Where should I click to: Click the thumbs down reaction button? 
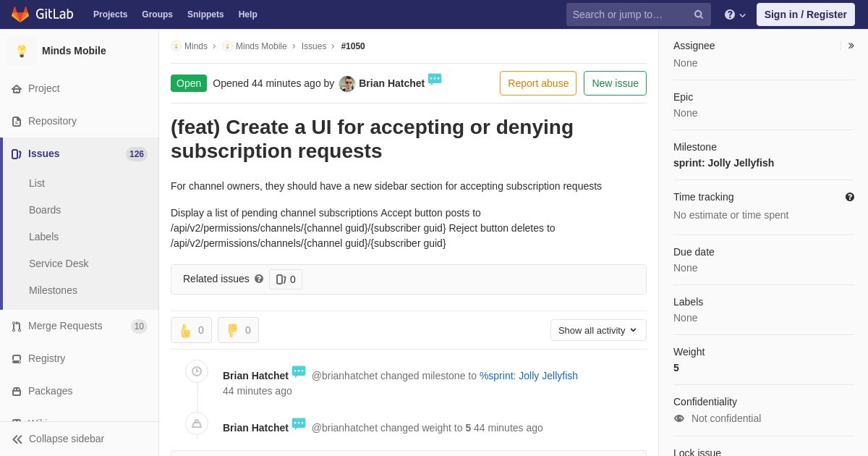point(238,330)
